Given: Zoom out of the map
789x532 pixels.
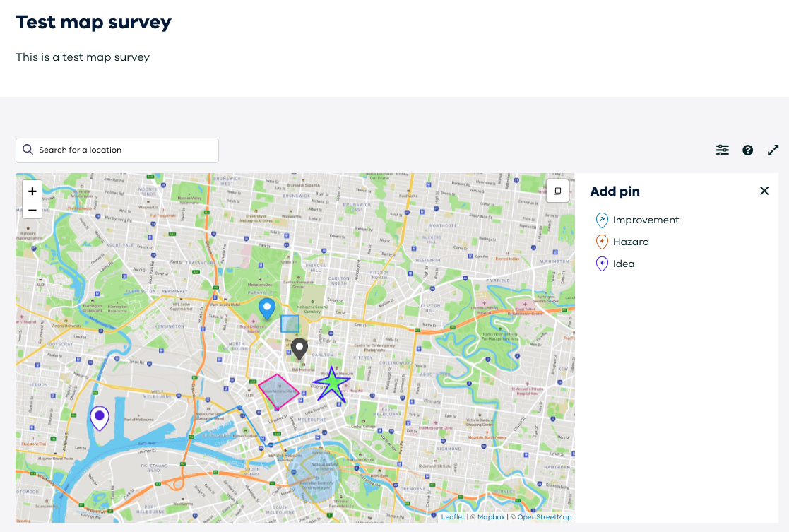Looking at the screenshot, I should click(32, 210).
